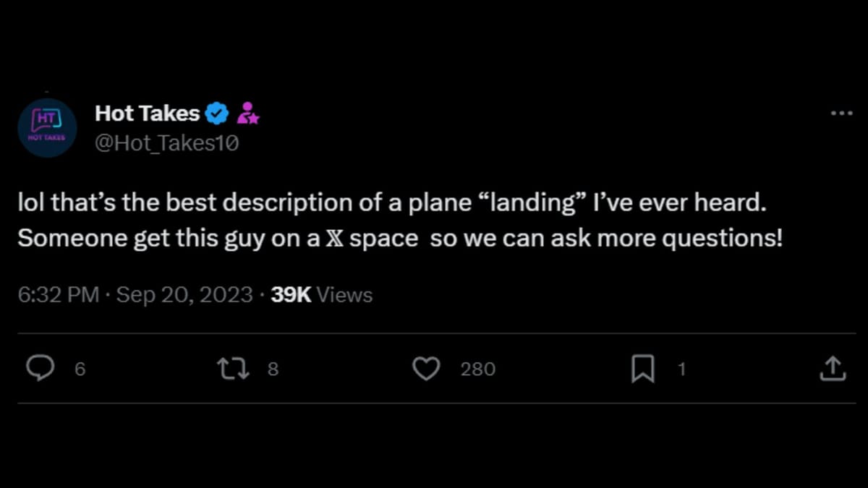
Task: Click the Hot Takes display name
Action: [147, 114]
